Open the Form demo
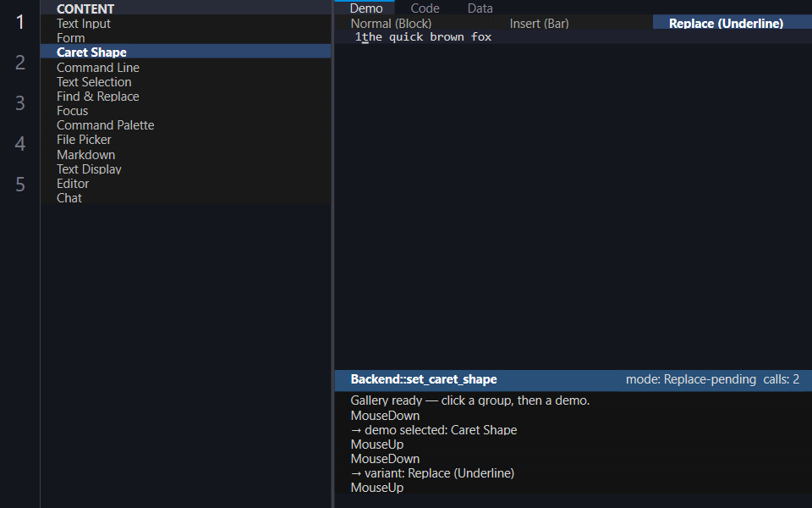The width and height of the screenshot is (812, 508). pyautogui.click(x=185, y=38)
